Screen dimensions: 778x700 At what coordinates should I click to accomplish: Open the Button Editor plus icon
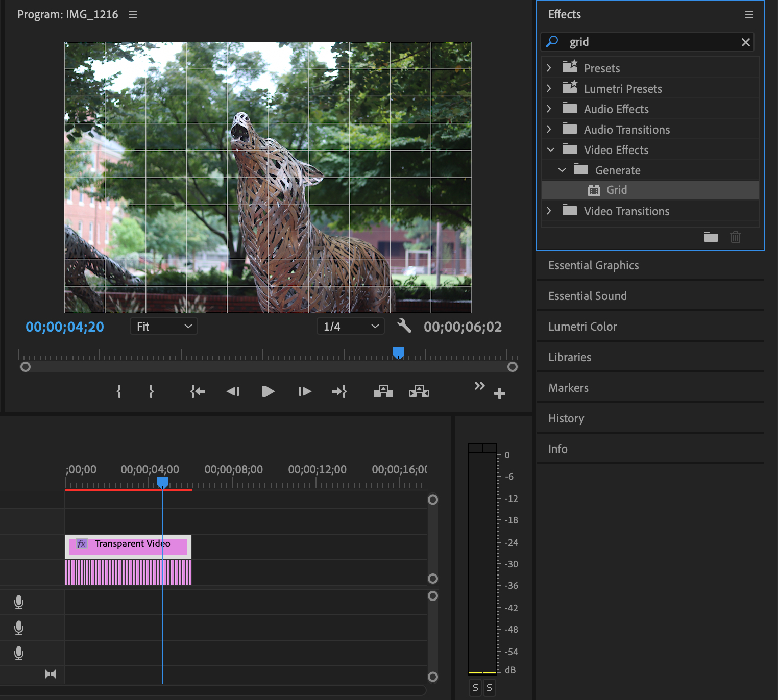[500, 393]
